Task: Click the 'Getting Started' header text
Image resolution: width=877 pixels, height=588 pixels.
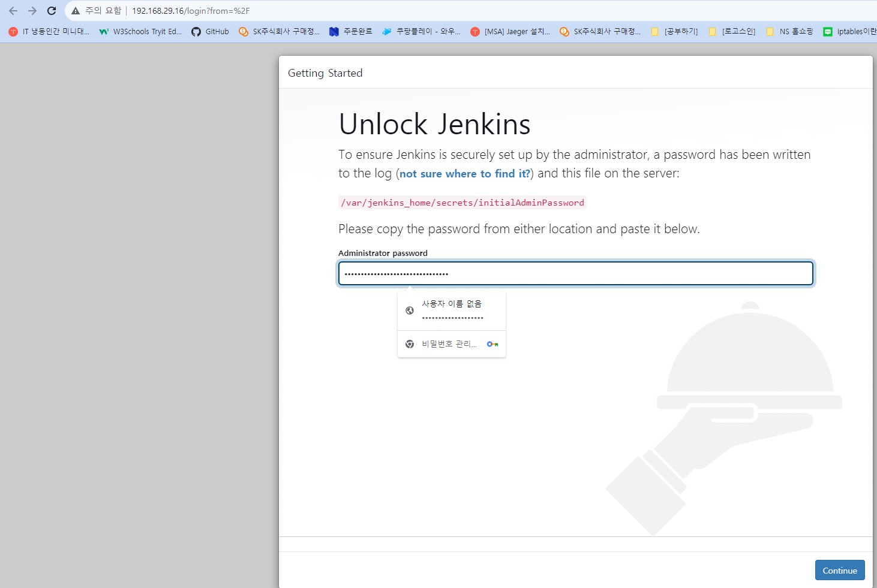Action: 325,73
